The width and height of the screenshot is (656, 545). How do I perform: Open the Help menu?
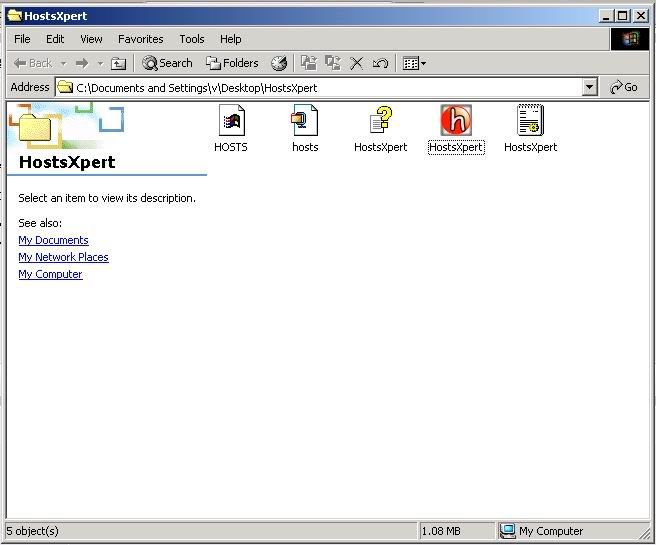pos(231,39)
